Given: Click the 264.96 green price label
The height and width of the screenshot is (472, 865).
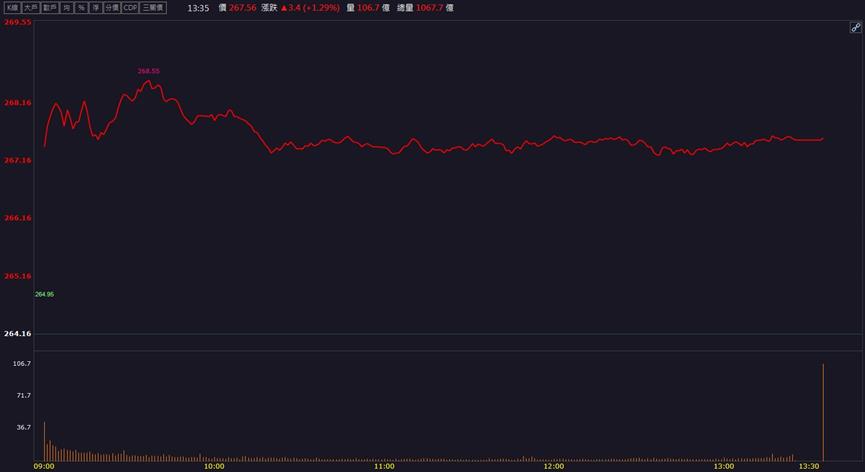Looking at the screenshot, I should [44, 294].
